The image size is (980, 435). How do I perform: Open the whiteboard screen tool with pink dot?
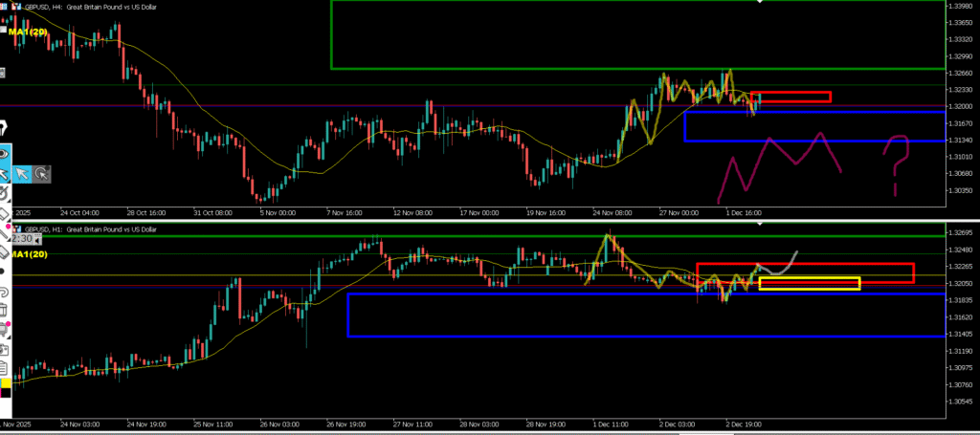[x=5, y=330]
